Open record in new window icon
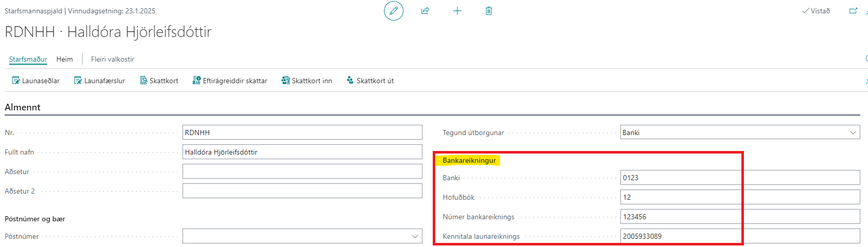This screenshot has height=247, width=868. click(x=853, y=11)
